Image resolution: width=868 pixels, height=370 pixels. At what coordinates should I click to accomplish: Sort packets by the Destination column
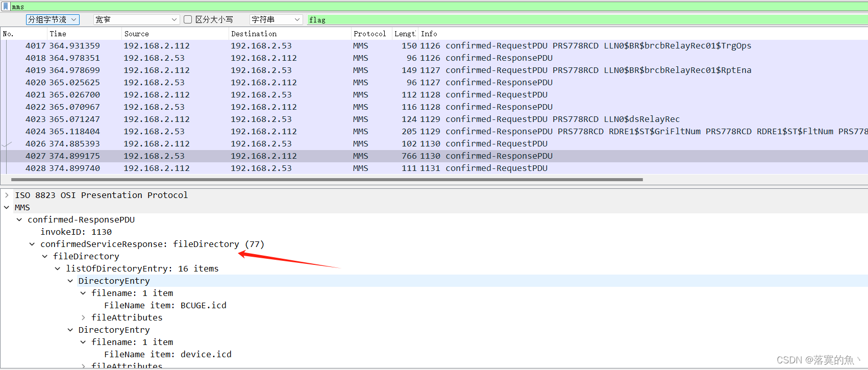[289, 34]
